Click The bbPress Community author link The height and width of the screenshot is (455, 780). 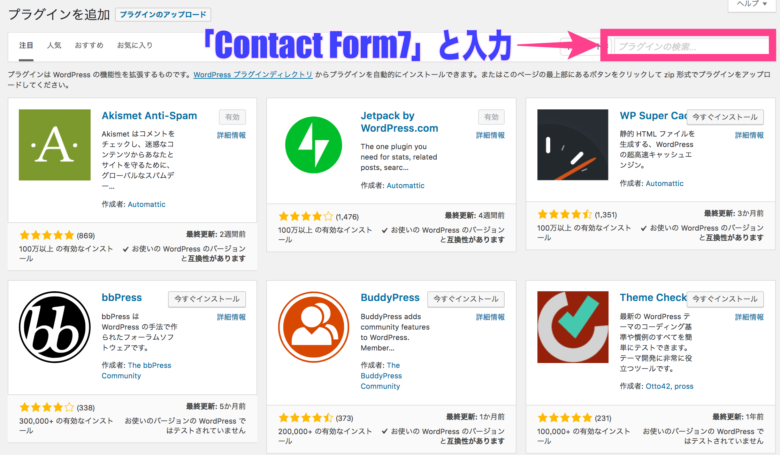click(136, 370)
